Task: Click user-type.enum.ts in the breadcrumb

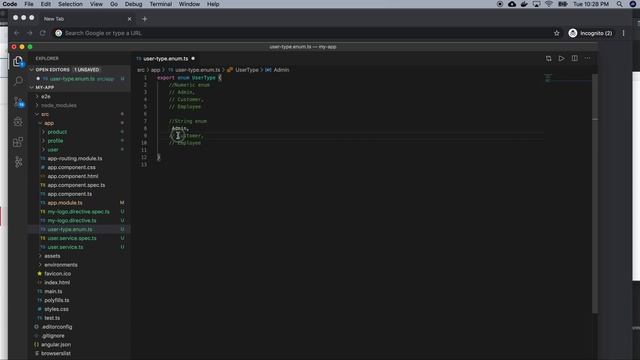Action: 198,70
